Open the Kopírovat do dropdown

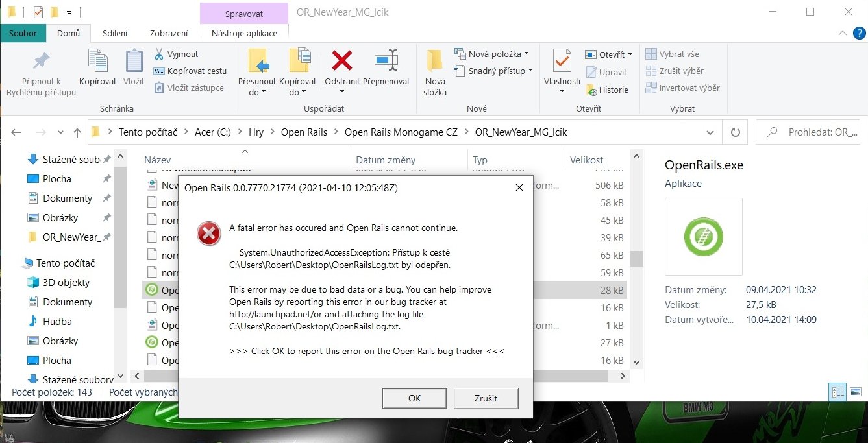[297, 87]
